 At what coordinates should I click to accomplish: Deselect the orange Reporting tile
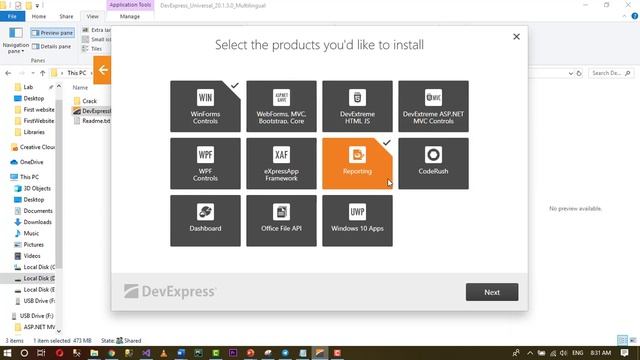click(357, 163)
